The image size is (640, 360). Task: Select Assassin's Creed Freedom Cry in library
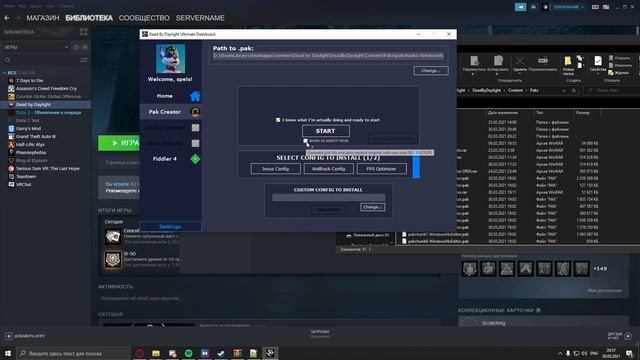(46, 89)
